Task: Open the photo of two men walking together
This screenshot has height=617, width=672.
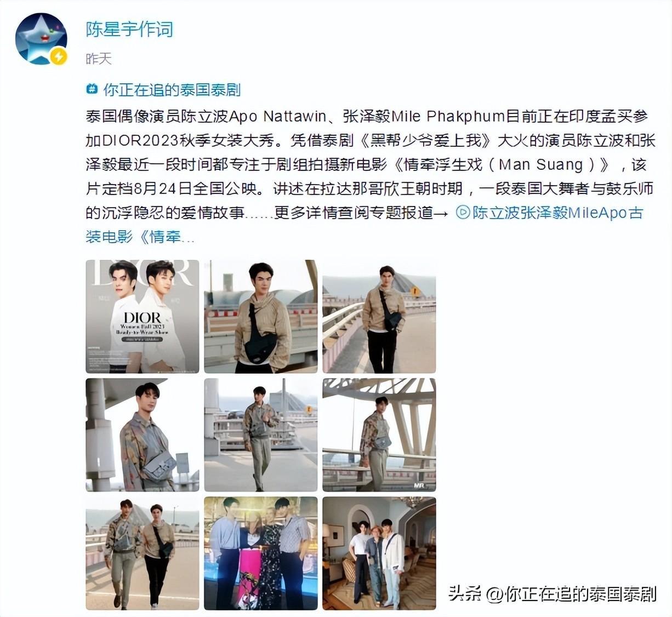Action: coord(143,553)
